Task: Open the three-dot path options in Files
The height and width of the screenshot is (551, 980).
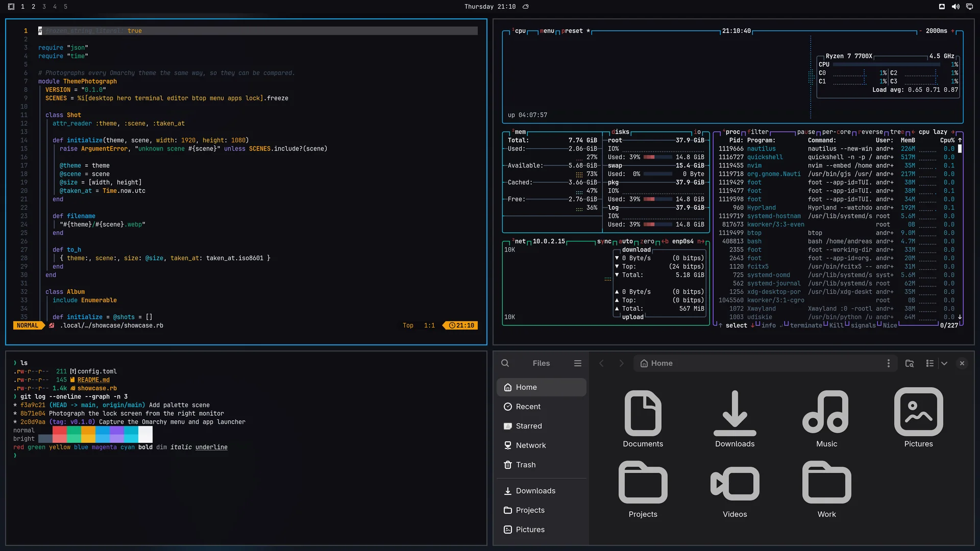Action: (x=888, y=363)
